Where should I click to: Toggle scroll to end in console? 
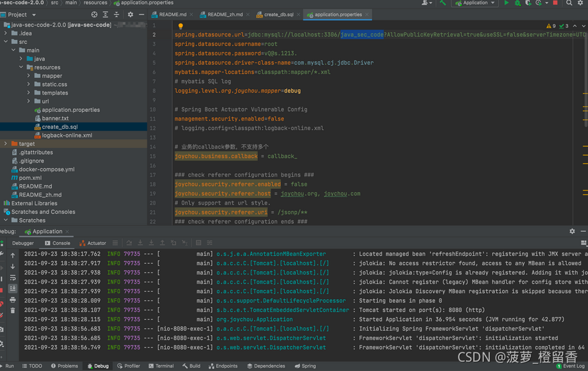pos(13,288)
